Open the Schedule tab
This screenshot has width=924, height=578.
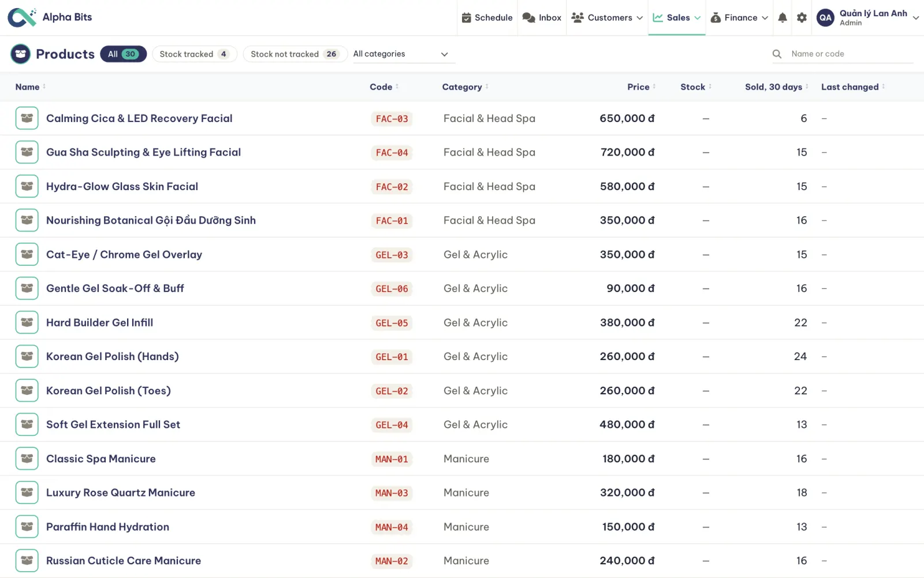tap(487, 18)
